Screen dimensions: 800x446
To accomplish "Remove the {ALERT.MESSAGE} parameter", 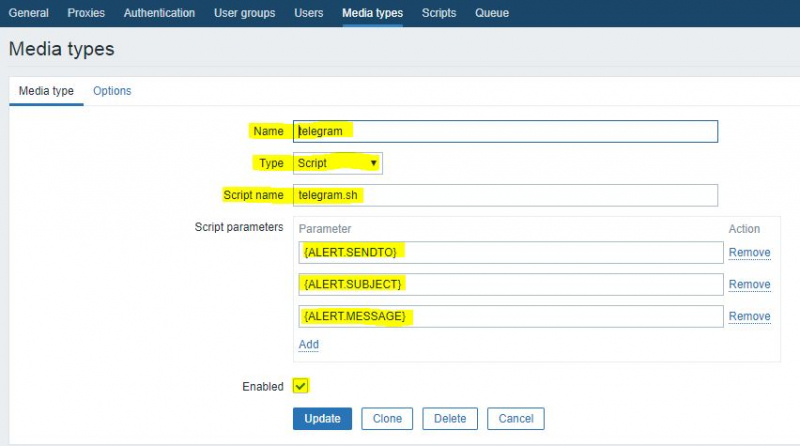I will click(x=749, y=317).
